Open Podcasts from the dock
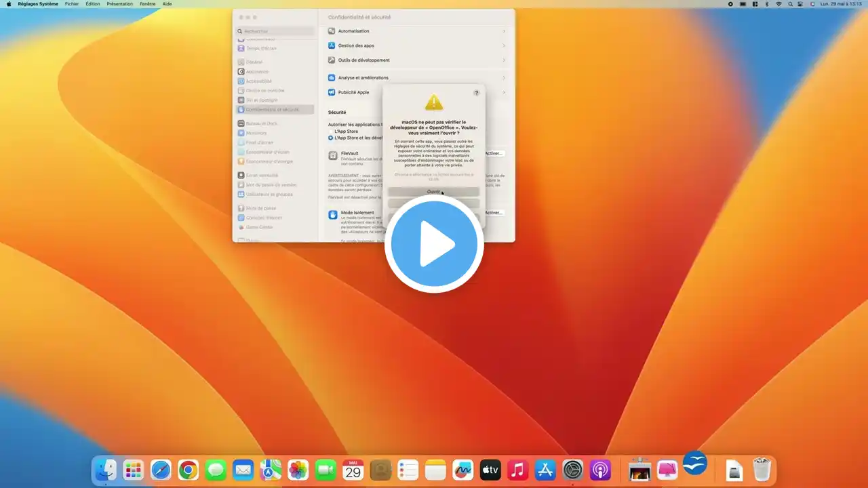The height and width of the screenshot is (488, 868). 600,469
